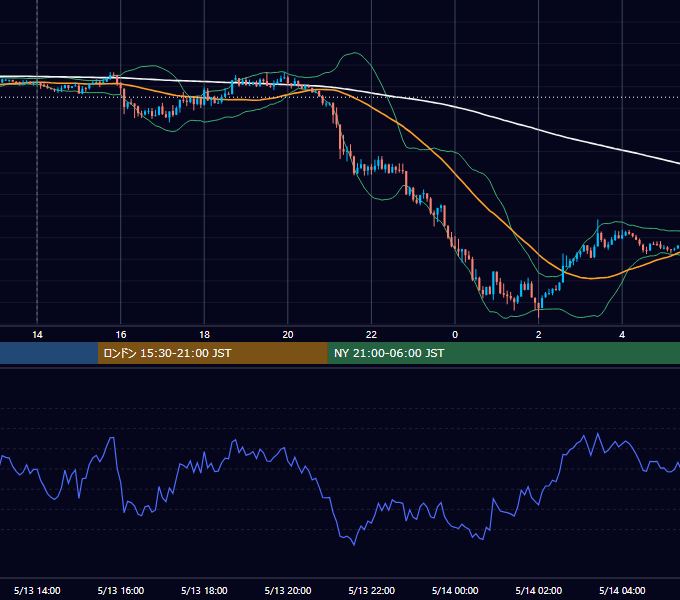The width and height of the screenshot is (680, 600).
Task: Click the 5/14 00:00 label on the indicator axis
Action: click(x=455, y=590)
